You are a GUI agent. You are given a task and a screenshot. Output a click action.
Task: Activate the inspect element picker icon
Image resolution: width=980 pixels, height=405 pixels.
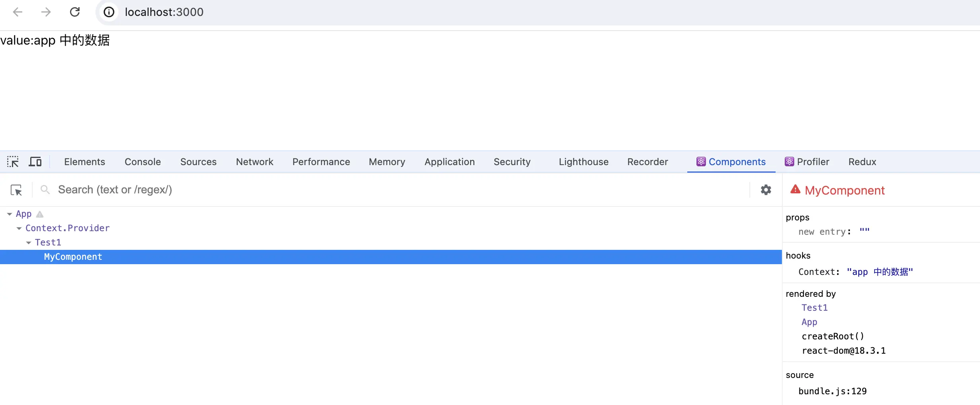(13, 162)
